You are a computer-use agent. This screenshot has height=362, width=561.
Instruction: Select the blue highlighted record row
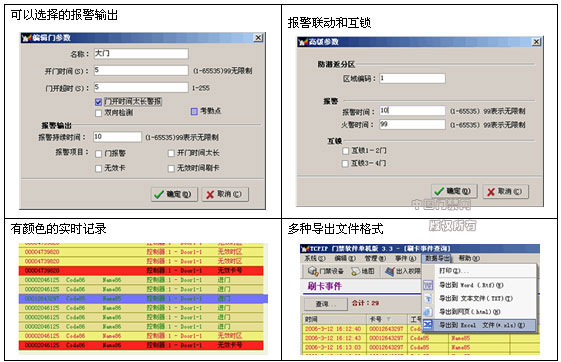click(143, 299)
